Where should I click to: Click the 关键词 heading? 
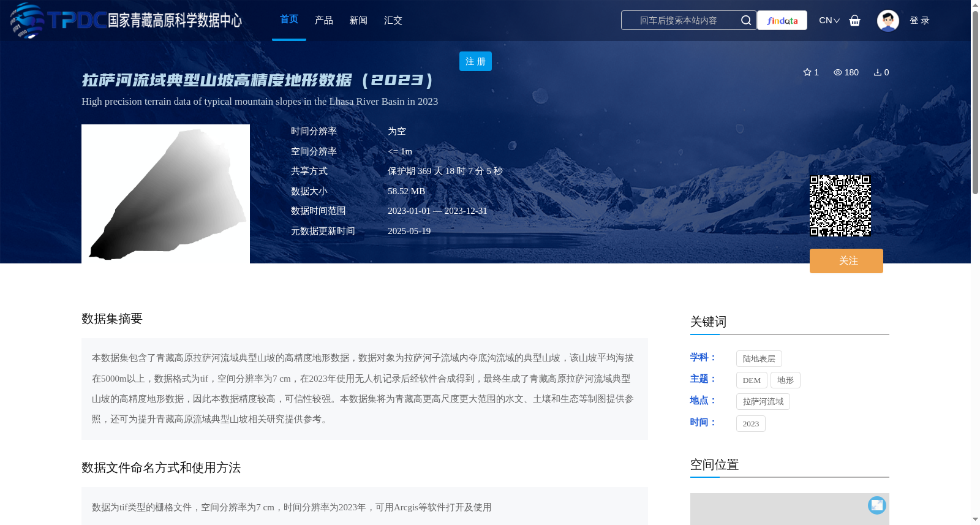[708, 322]
